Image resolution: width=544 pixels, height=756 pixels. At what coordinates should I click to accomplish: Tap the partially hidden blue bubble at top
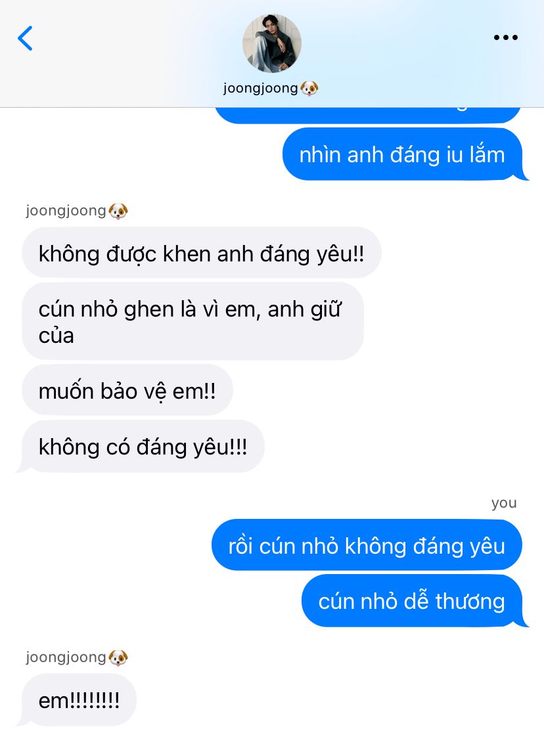[368, 115]
